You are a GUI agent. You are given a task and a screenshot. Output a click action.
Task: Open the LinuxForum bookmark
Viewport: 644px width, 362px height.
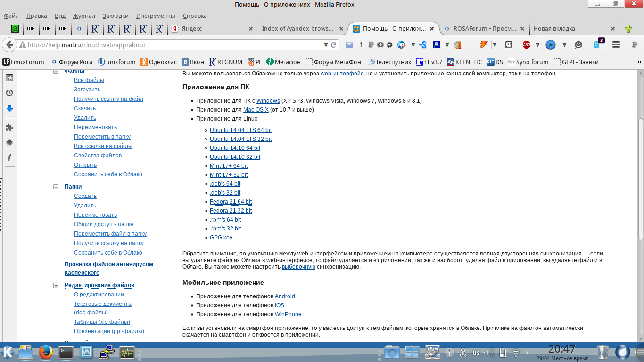tap(24, 62)
